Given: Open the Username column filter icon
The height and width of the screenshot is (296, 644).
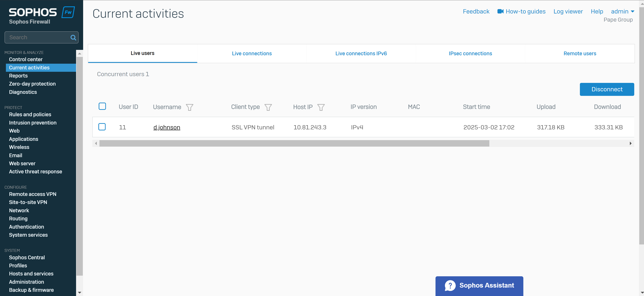Looking at the screenshot, I should (x=189, y=107).
